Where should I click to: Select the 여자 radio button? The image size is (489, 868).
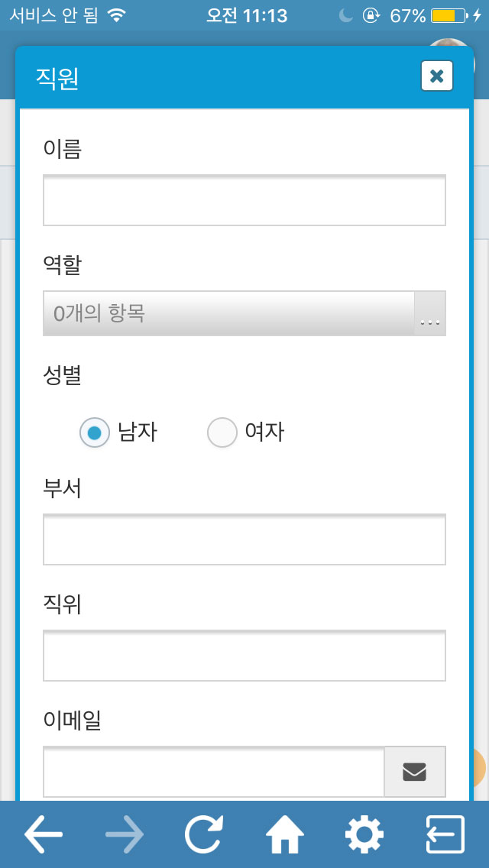coord(222,432)
